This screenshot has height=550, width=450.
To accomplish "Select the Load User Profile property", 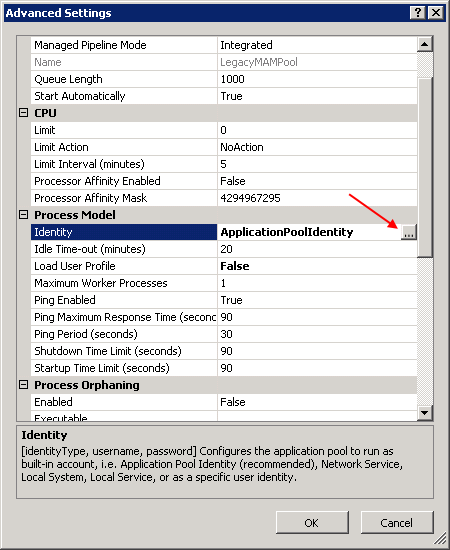I will tap(124, 266).
